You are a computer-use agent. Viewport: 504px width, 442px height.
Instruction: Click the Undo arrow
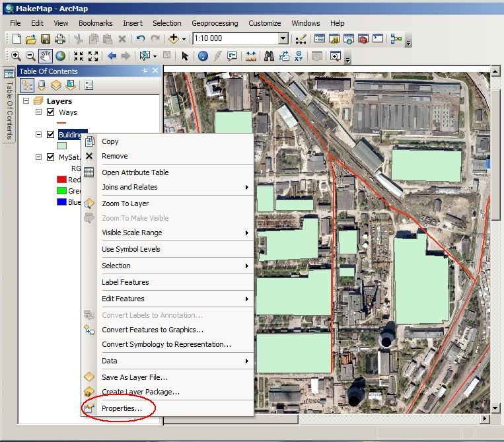(x=140, y=39)
